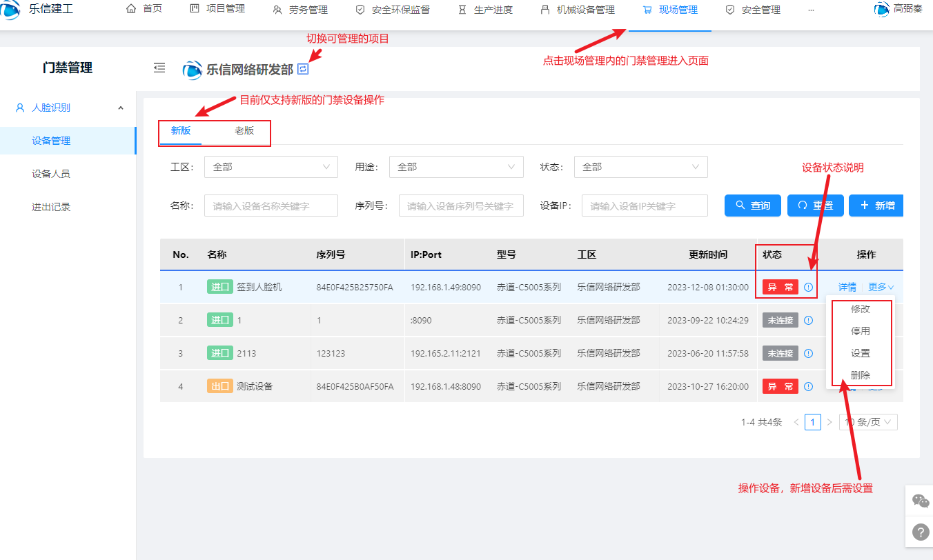The width and height of the screenshot is (933, 560).
Task: Select 设置 from the 更多 menu
Action: coord(860,353)
